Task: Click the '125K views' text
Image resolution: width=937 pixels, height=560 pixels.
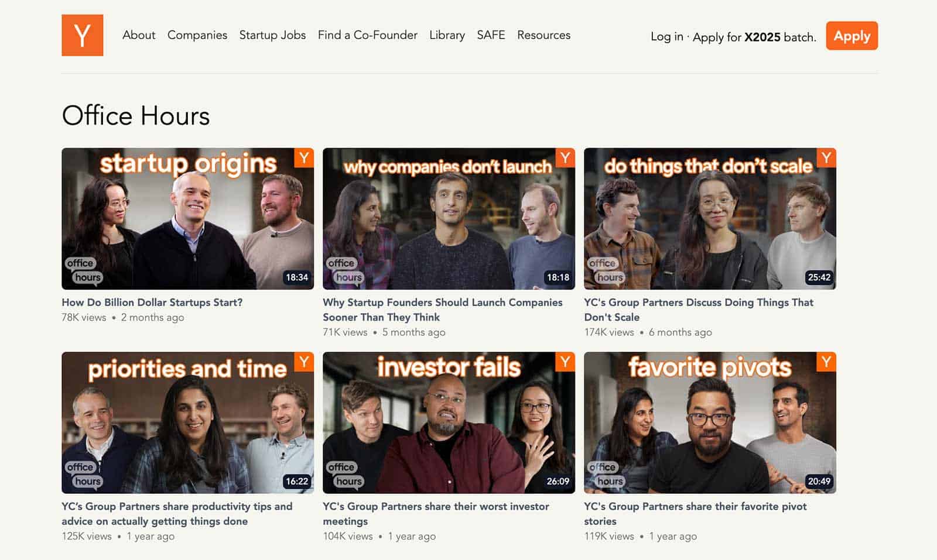Action: (87, 536)
